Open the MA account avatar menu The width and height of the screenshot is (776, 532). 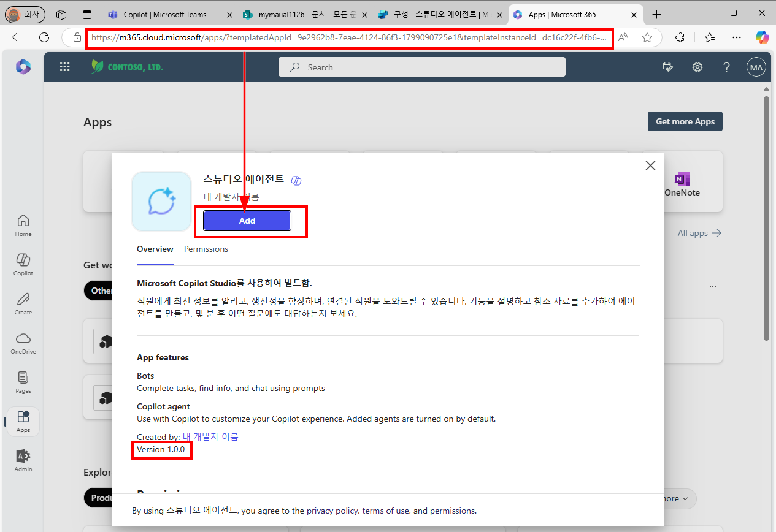pyautogui.click(x=756, y=67)
